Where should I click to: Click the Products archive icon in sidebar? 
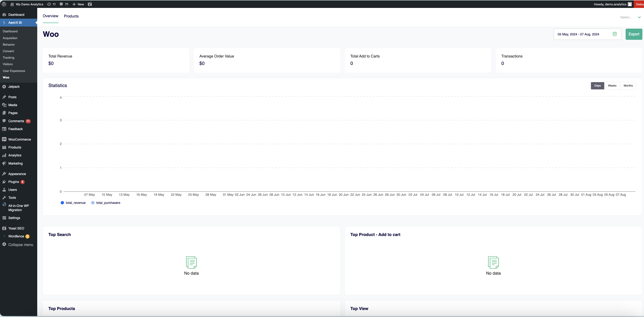pyautogui.click(x=4, y=148)
